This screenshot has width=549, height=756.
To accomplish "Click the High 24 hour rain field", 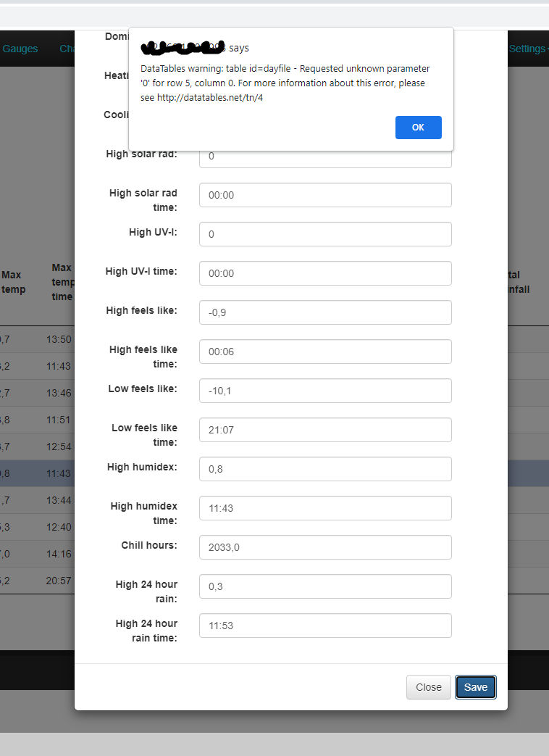I will (x=325, y=586).
